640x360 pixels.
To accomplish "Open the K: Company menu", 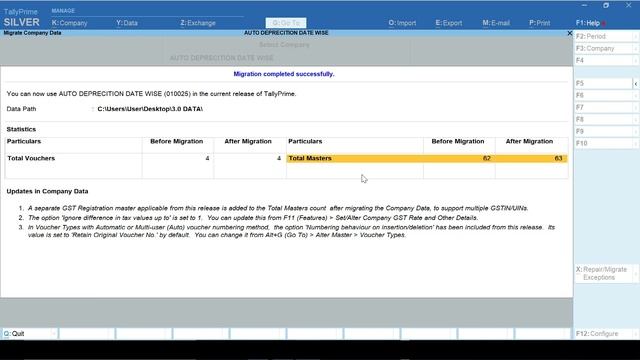I will click(69, 23).
